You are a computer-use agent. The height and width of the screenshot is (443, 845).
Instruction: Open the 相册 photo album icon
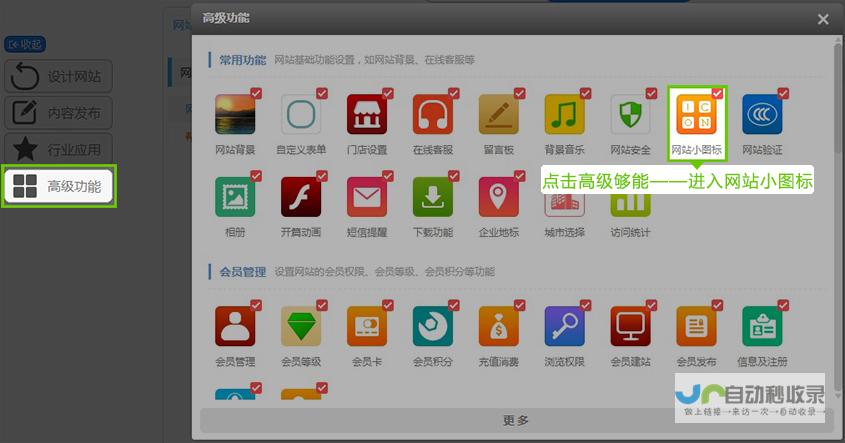(235, 197)
